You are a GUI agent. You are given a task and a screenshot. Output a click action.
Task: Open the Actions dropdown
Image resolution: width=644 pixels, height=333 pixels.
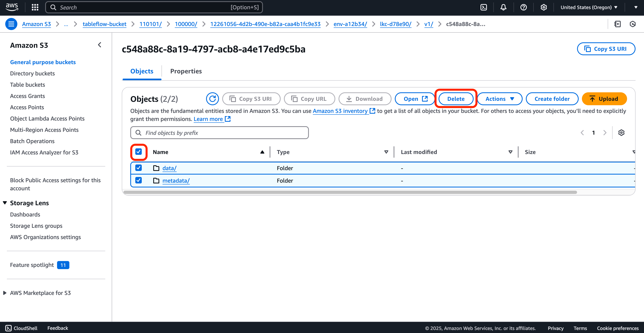coord(499,99)
